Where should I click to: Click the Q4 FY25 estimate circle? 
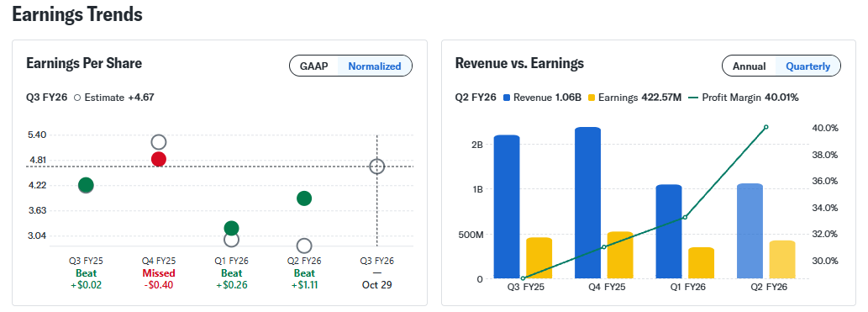coord(158,142)
